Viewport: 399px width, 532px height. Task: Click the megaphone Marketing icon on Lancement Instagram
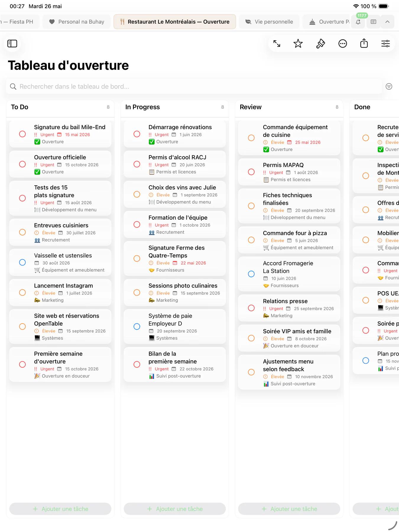(x=37, y=300)
